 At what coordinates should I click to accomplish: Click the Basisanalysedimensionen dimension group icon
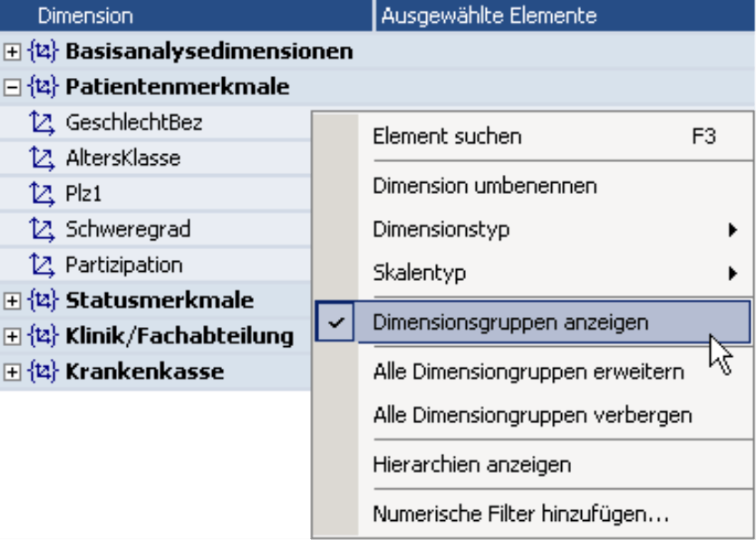pyautogui.click(x=43, y=51)
